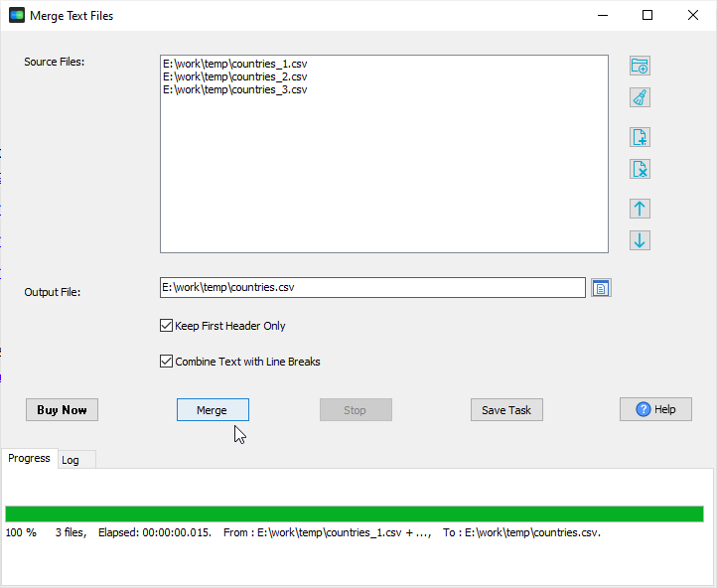
Task: Click the Output File label
Action: [52, 292]
